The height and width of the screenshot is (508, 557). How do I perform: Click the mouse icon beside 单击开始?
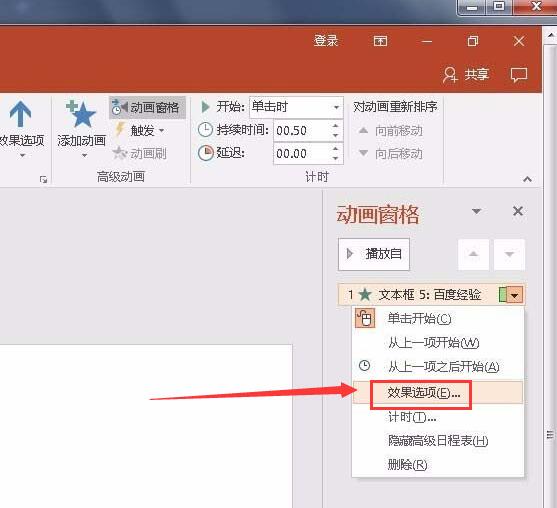click(x=365, y=318)
